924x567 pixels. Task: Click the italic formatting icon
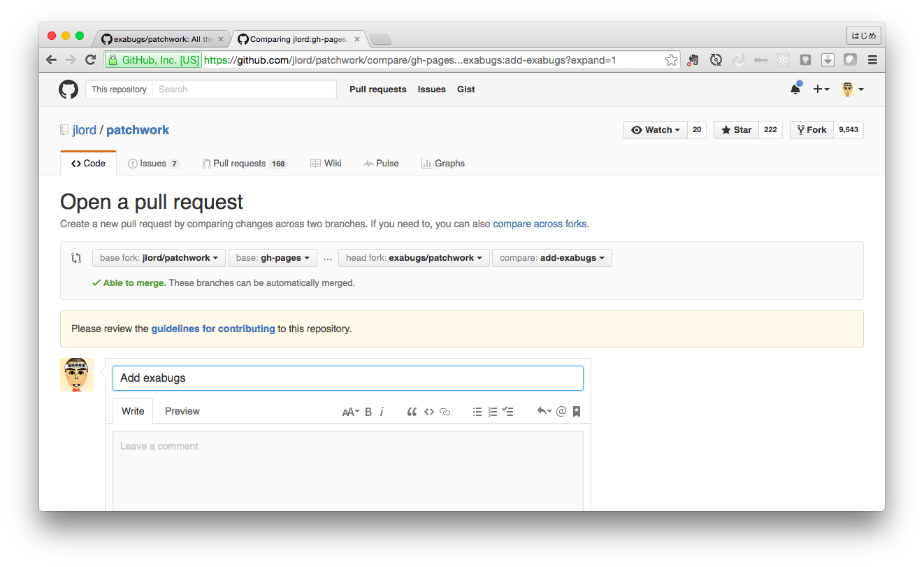[382, 412]
